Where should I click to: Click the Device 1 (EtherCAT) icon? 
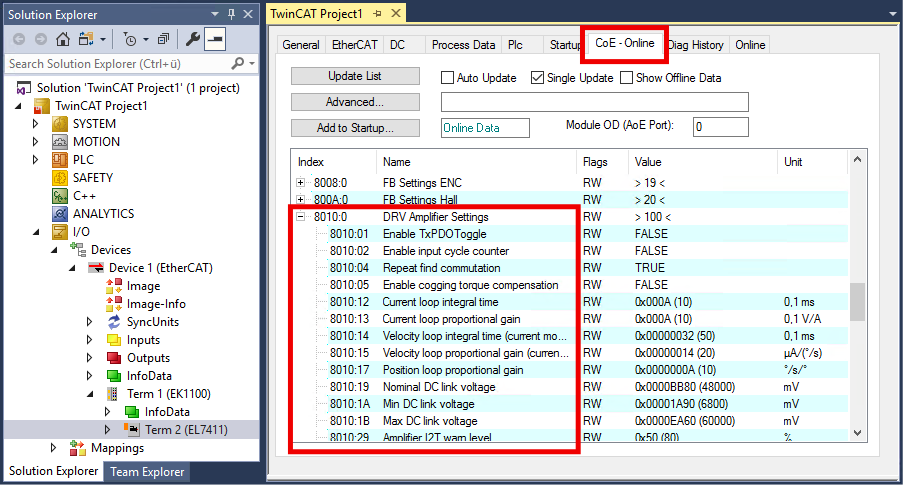[x=96, y=268]
